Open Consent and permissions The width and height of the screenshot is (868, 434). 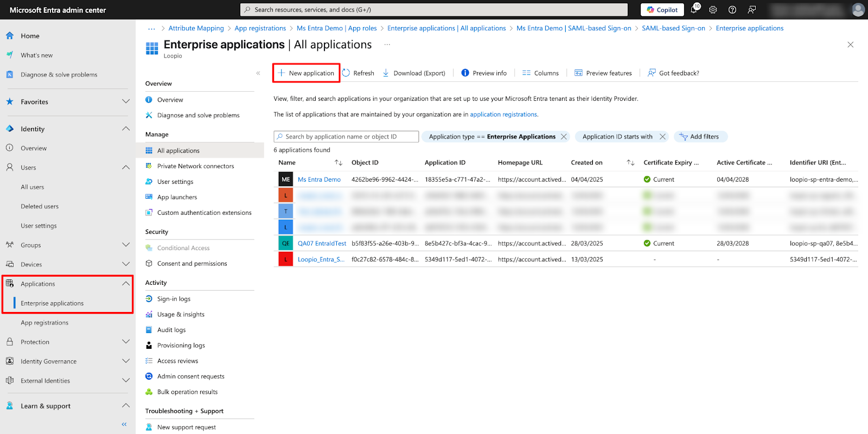click(x=192, y=264)
